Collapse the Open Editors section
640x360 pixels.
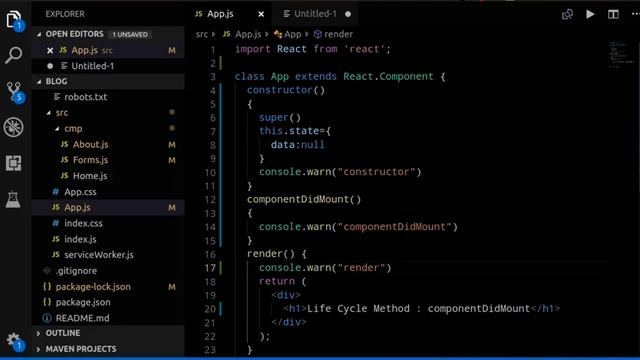75,34
